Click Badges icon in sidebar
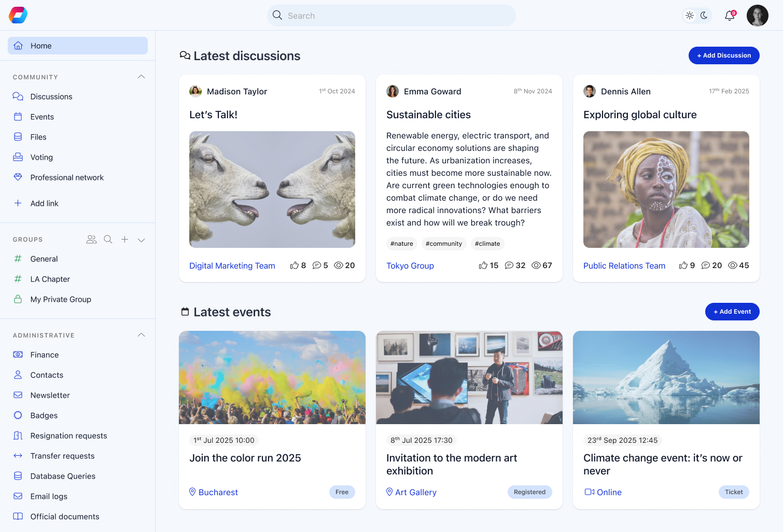This screenshot has width=783, height=532. click(x=18, y=415)
